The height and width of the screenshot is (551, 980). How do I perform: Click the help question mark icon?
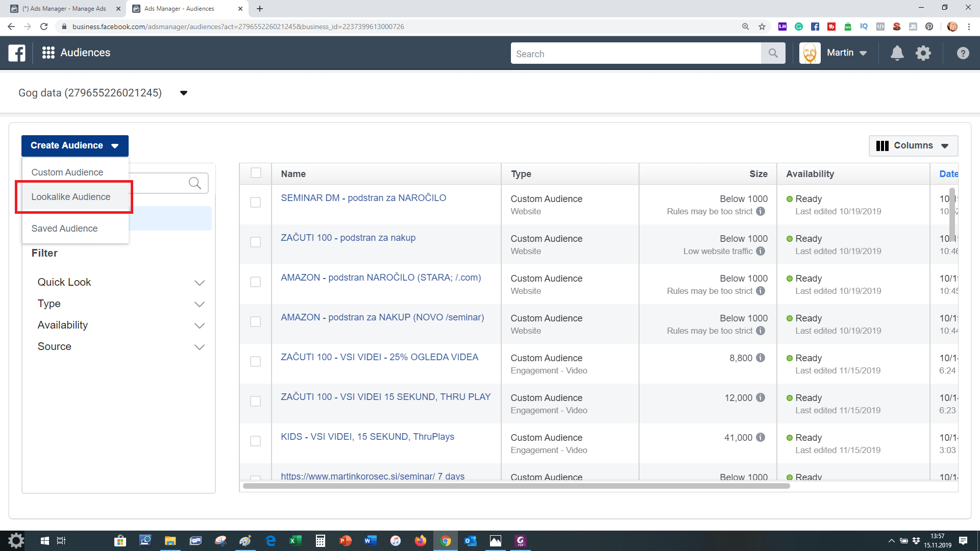[963, 53]
